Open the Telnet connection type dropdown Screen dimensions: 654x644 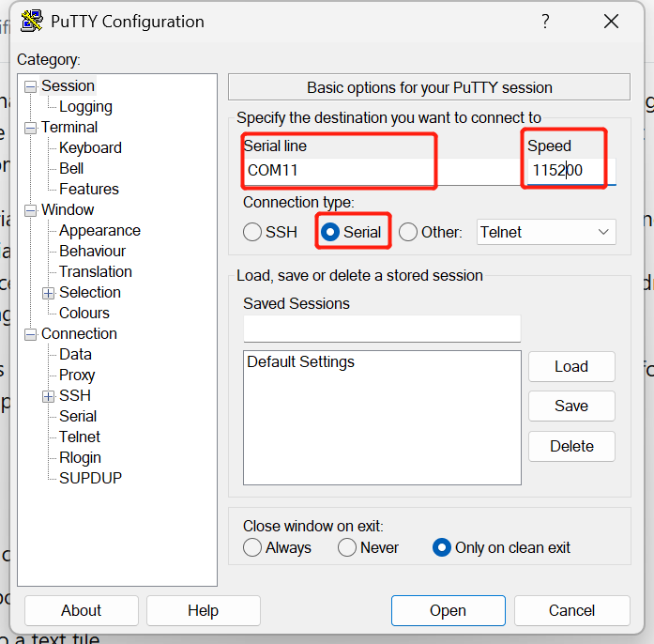[x=546, y=232]
